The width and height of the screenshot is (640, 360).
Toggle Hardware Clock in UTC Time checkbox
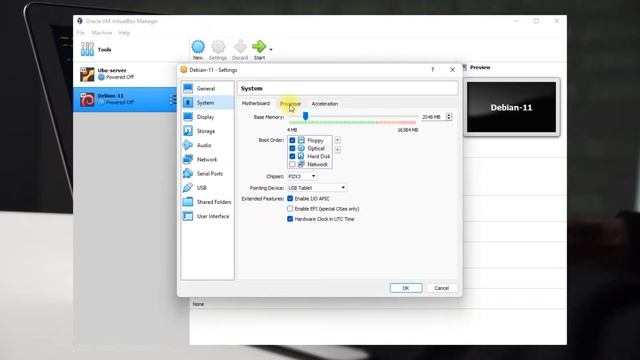click(x=290, y=219)
